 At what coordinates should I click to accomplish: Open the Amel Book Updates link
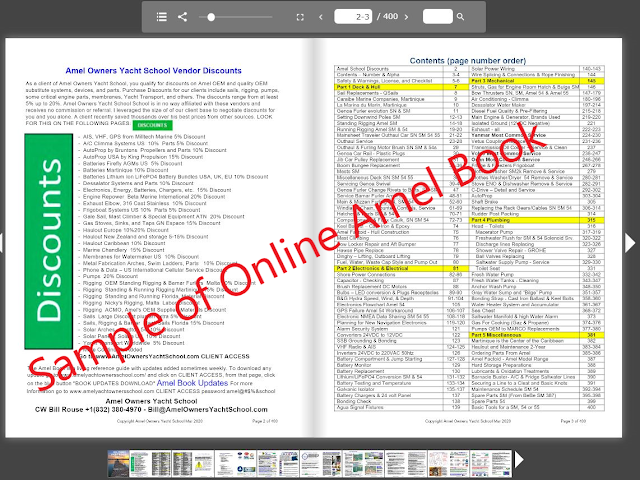click(192, 383)
